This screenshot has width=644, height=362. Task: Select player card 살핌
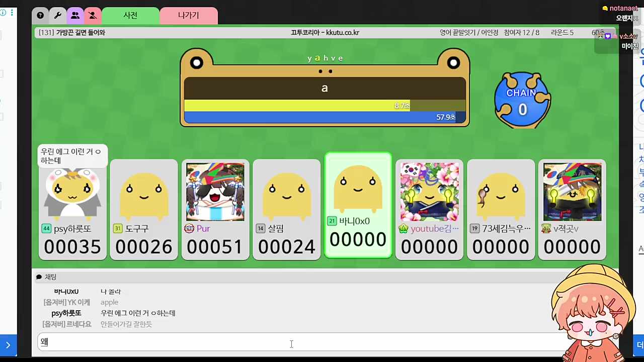287,210
